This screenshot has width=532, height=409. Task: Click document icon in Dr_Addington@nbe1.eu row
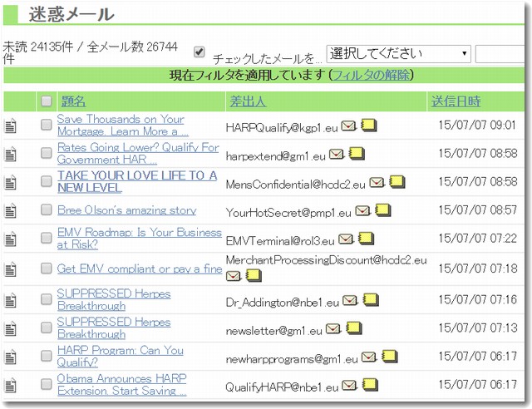10,300
